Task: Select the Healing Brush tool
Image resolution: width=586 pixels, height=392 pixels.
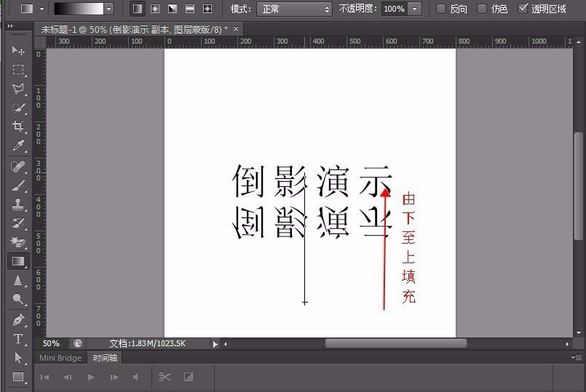Action: pos(18,166)
